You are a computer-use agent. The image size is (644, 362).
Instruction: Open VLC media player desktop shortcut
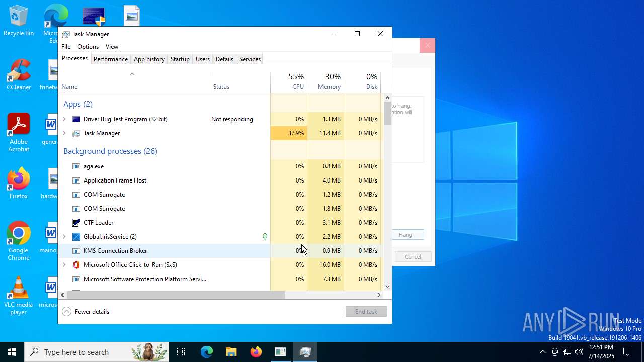click(19, 296)
